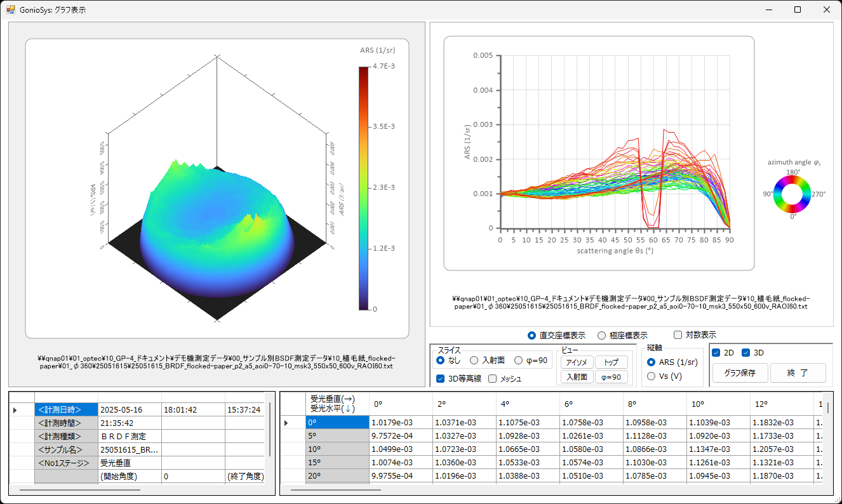Click the 終了 button
This screenshot has width=842, height=504.
(798, 373)
